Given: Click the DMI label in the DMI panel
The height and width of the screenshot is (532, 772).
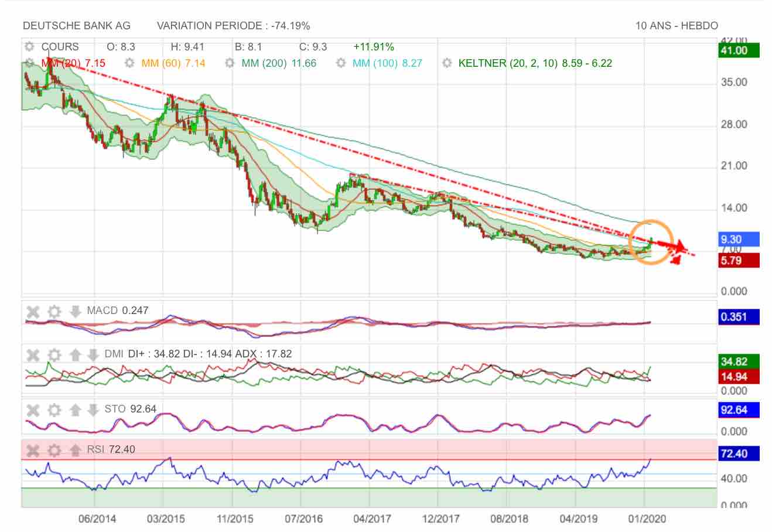Looking at the screenshot, I should [114, 354].
